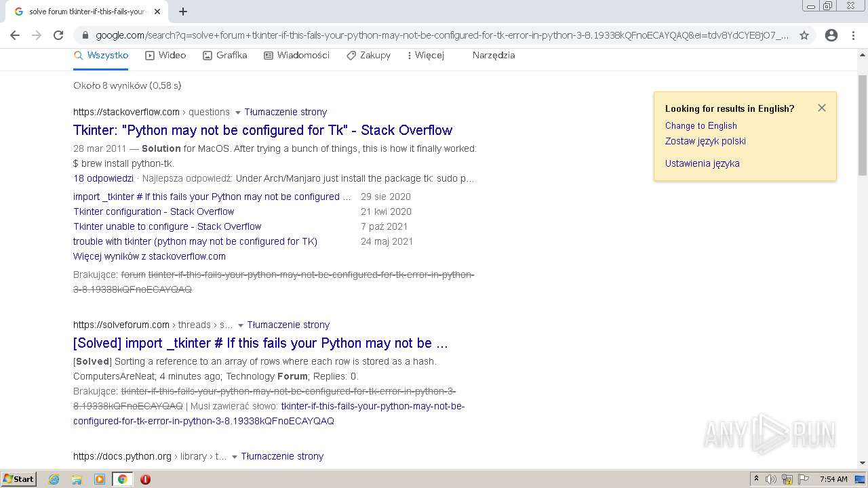The image size is (868, 488).
Task: Open the import _tkinter sitelink
Action: (212, 197)
